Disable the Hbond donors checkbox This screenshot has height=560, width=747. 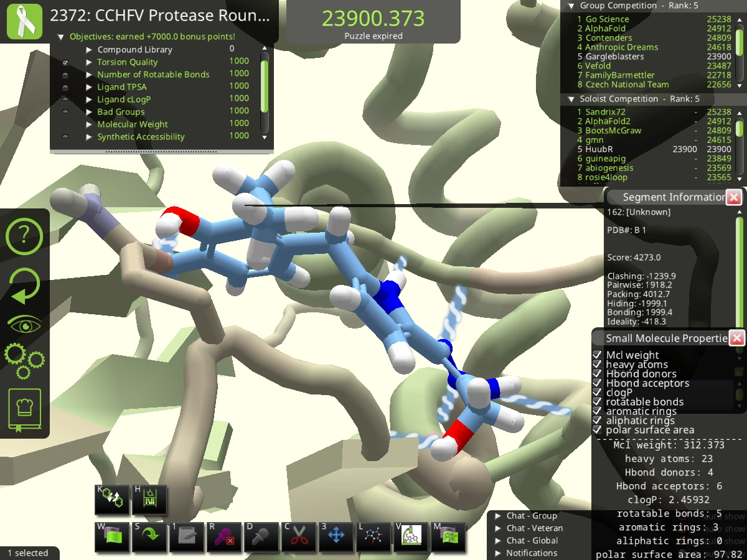pos(597,373)
